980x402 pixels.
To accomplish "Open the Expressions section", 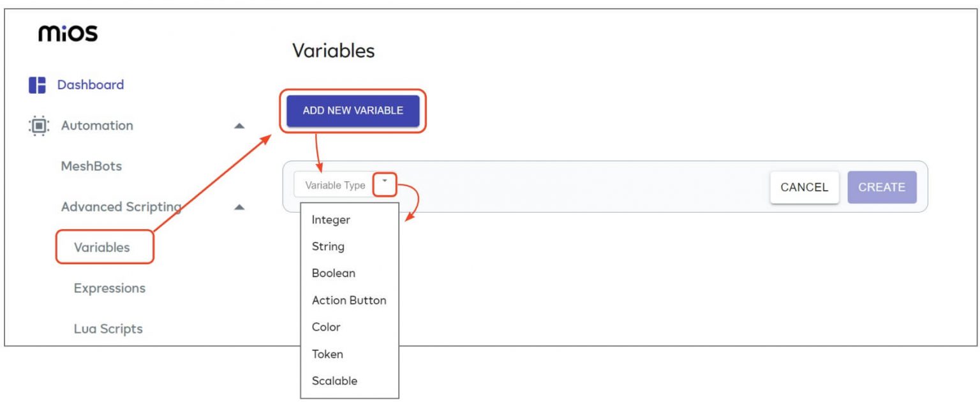I will click(x=108, y=288).
